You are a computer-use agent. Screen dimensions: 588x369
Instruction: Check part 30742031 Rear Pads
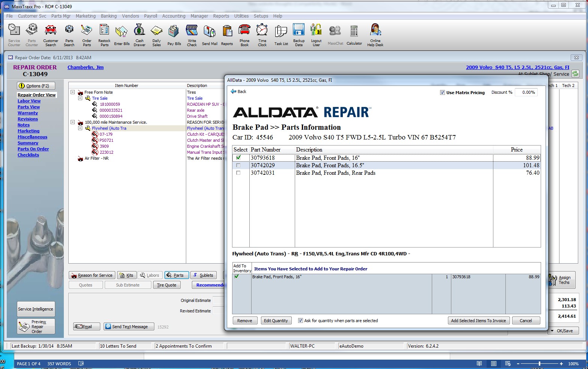(238, 173)
